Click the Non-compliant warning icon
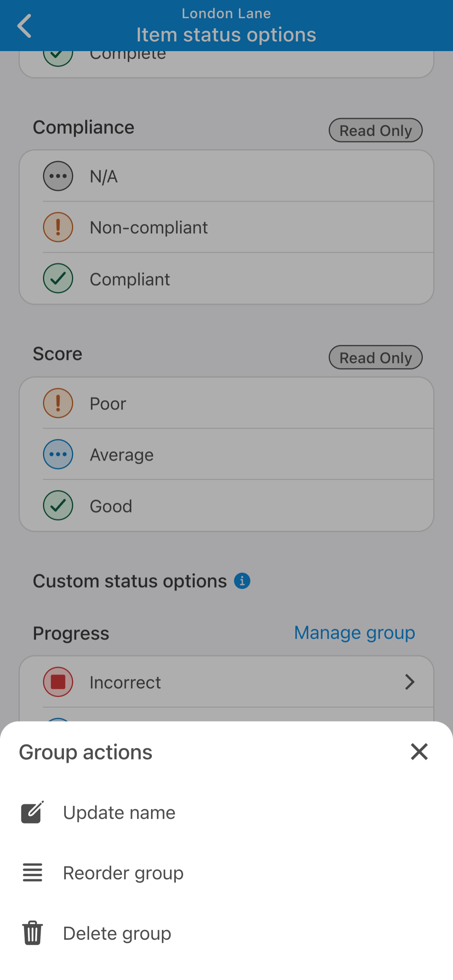The height and width of the screenshot is (980, 453). 58,227
